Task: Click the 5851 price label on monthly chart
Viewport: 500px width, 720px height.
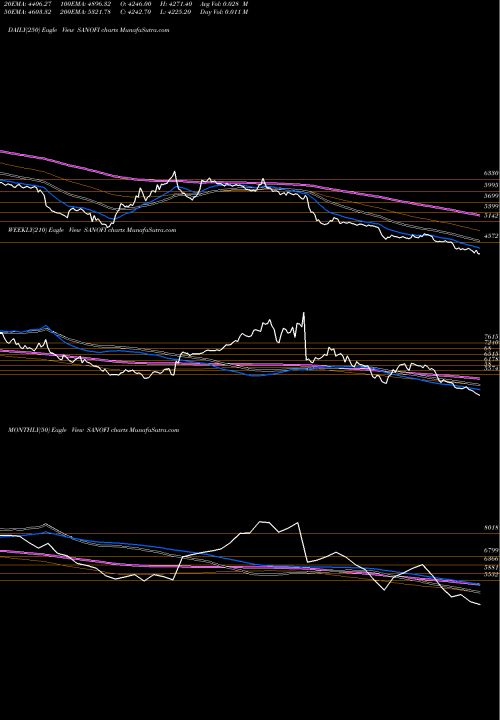Action: coord(491,568)
